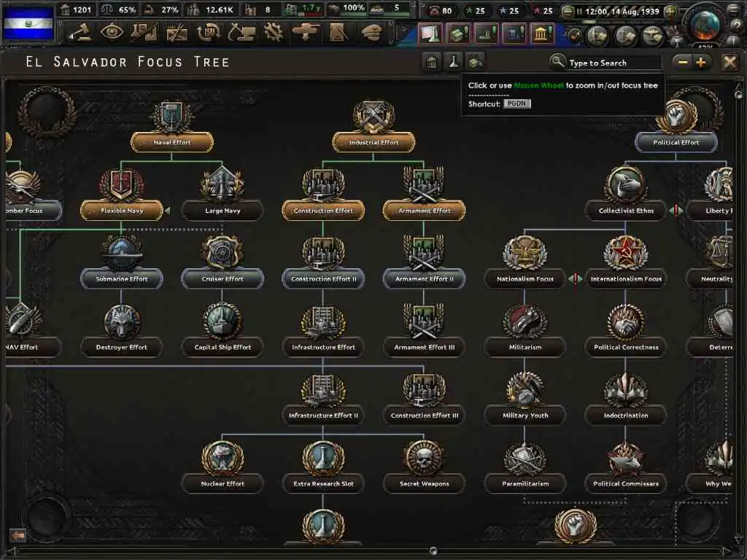747x560 pixels.
Task: Toggle the industry focus filter
Action: (476, 62)
